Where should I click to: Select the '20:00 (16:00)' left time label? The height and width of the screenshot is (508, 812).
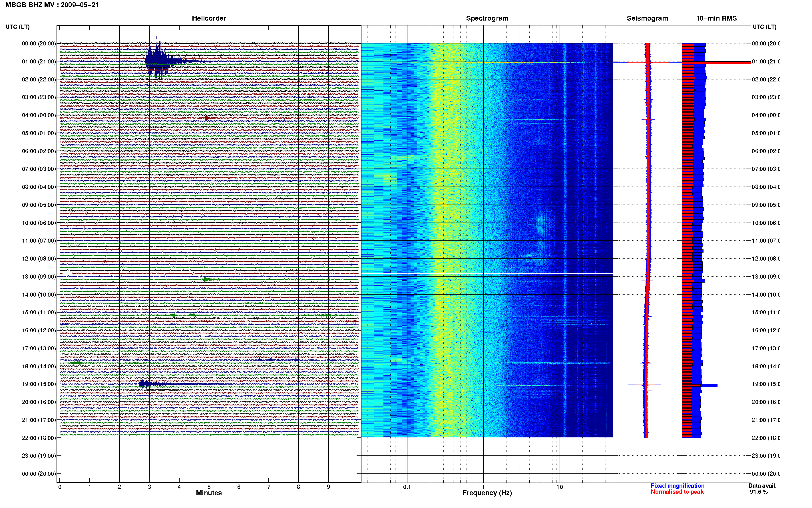39,402
